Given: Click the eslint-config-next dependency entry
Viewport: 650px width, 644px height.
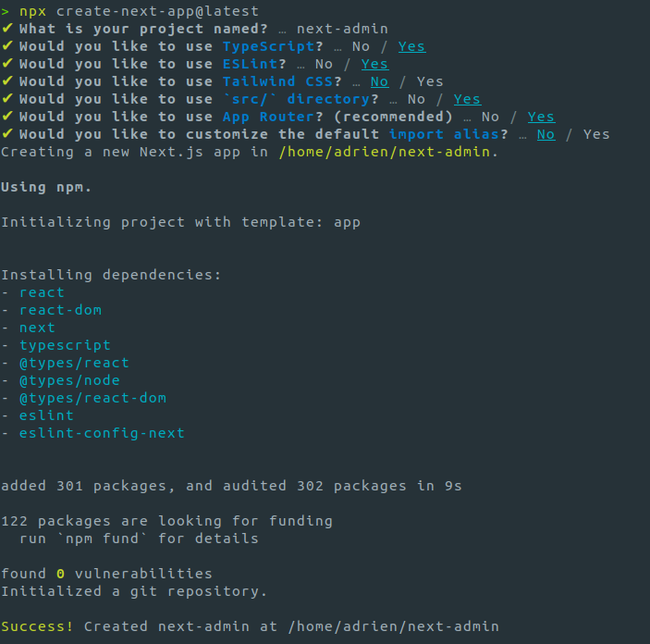Looking at the screenshot, I should click(x=102, y=433).
